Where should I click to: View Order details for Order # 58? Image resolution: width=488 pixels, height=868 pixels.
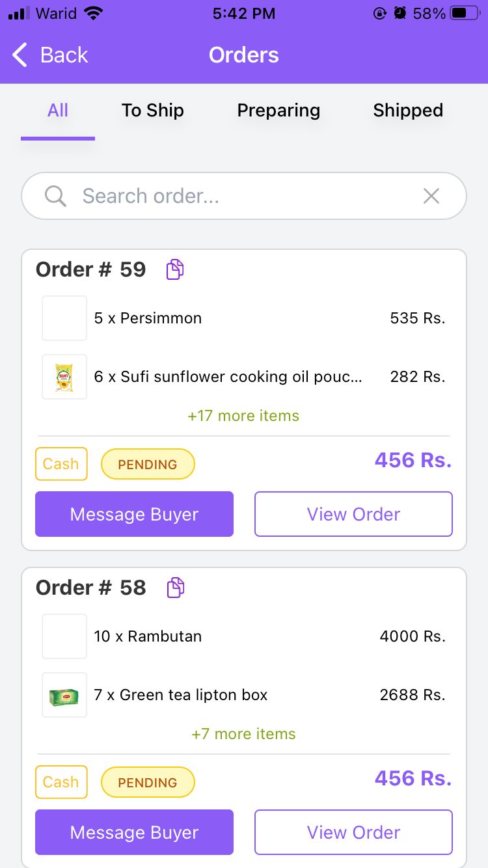click(353, 832)
